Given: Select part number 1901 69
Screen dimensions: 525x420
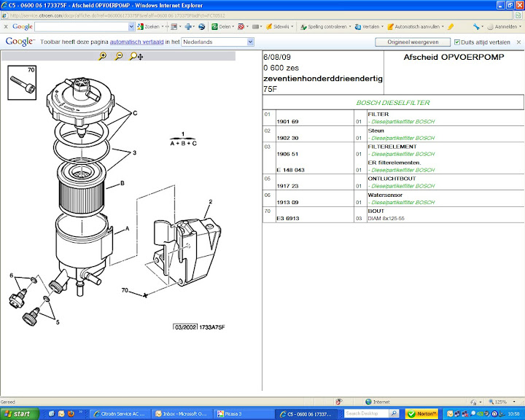Looking at the screenshot, I should tap(287, 122).
